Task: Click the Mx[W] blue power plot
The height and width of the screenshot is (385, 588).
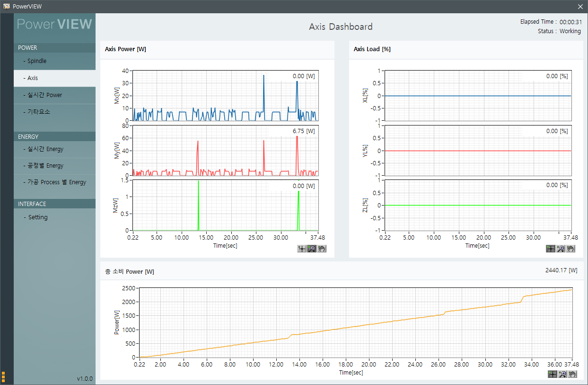Action: [225, 96]
